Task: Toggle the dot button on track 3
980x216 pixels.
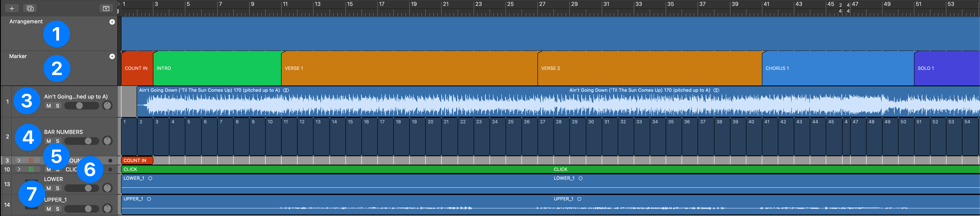Action: (110, 161)
